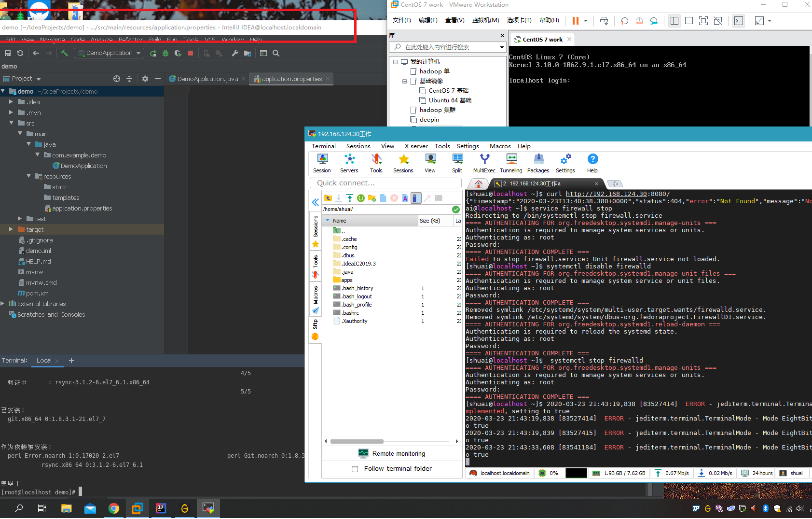Click the IntelliJ synchronize refresh icon

[20, 53]
